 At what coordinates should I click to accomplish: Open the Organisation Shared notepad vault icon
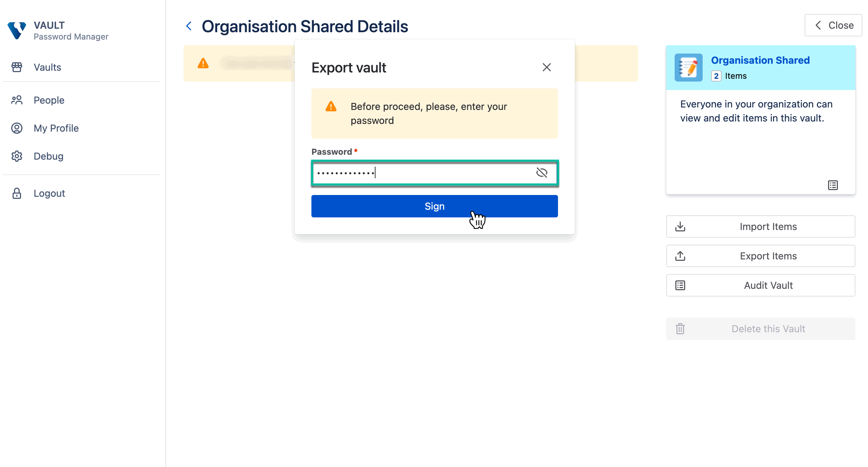click(688, 68)
